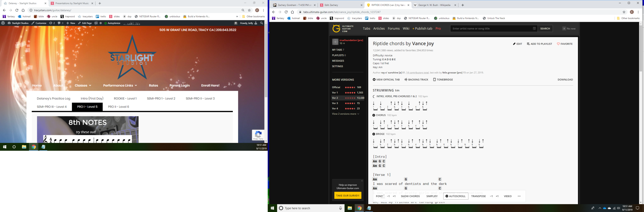Open the Enroll Here! link
The height and width of the screenshot is (212, 644).
(x=210, y=85)
